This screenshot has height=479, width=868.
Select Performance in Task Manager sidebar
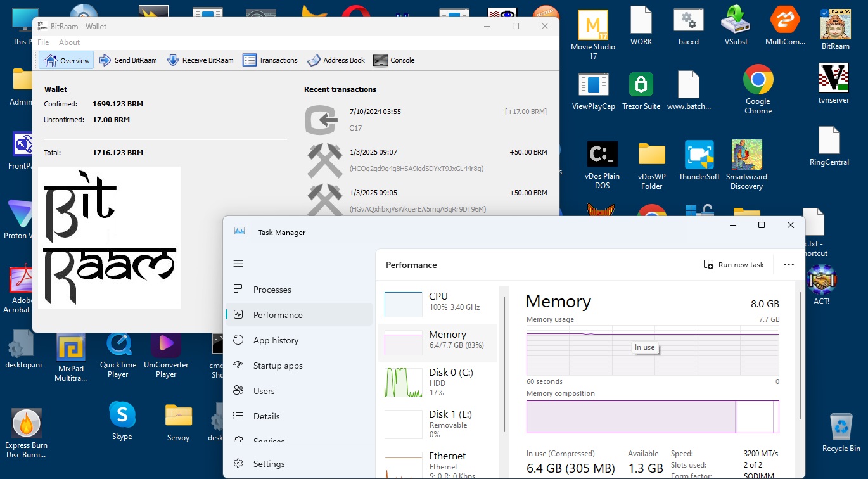[x=299, y=315]
